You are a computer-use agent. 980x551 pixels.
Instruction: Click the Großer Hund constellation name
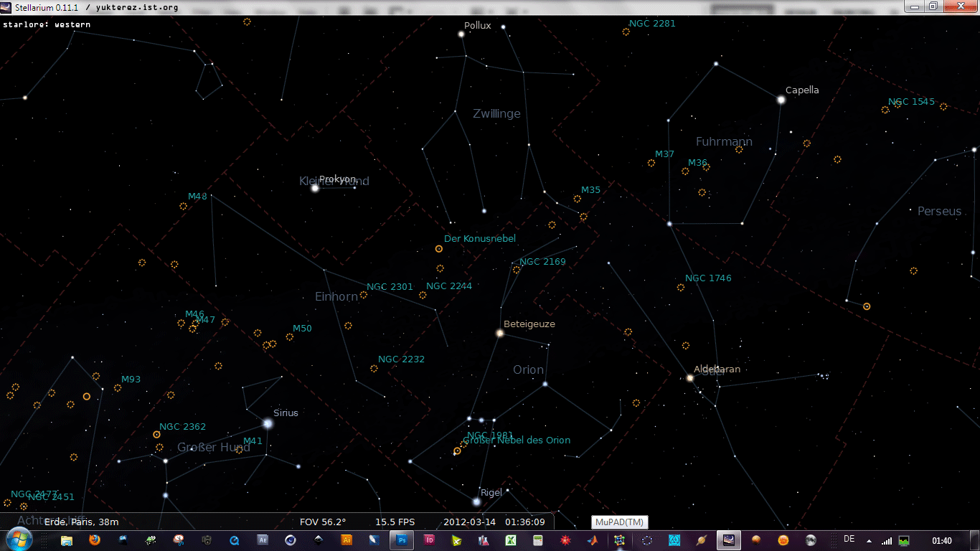(x=214, y=448)
